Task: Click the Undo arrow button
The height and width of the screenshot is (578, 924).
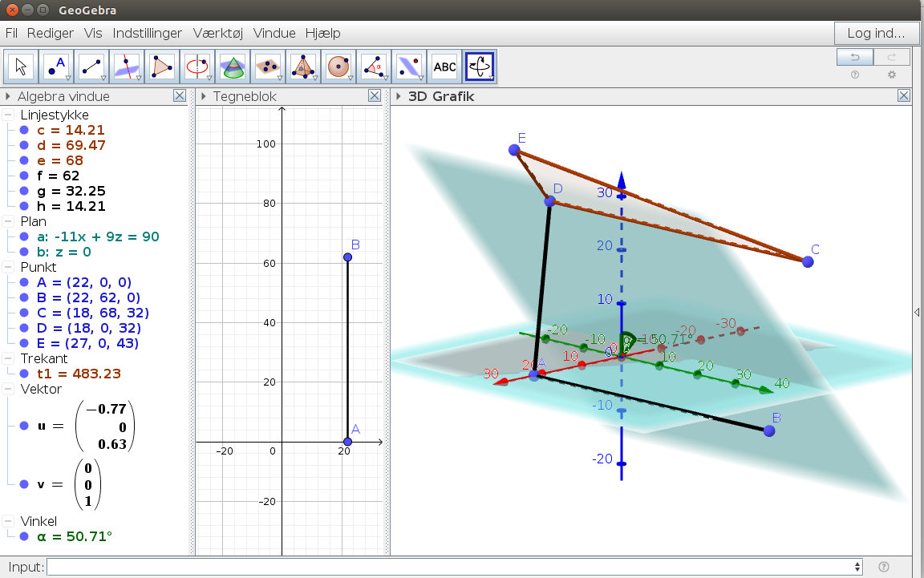Action: (855, 57)
